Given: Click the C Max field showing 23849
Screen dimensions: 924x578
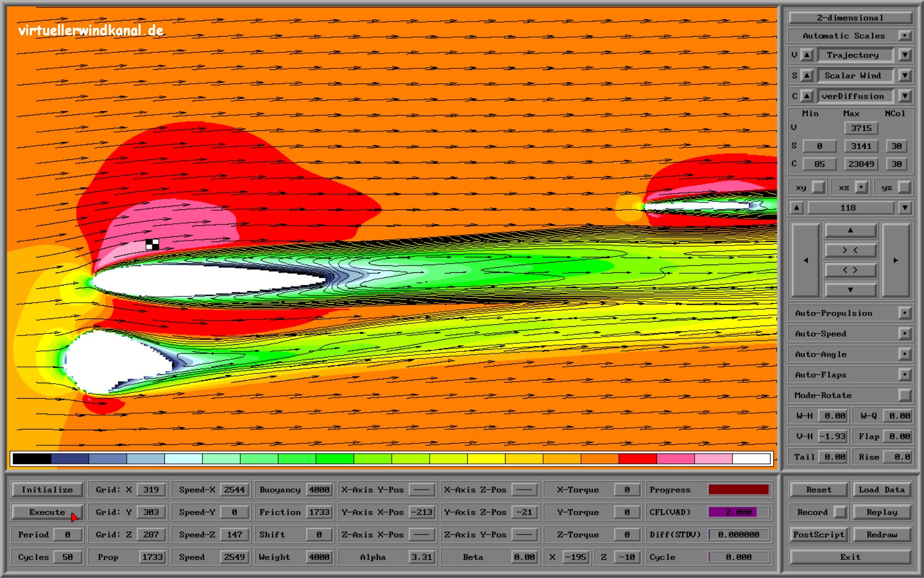Looking at the screenshot, I should [x=861, y=164].
